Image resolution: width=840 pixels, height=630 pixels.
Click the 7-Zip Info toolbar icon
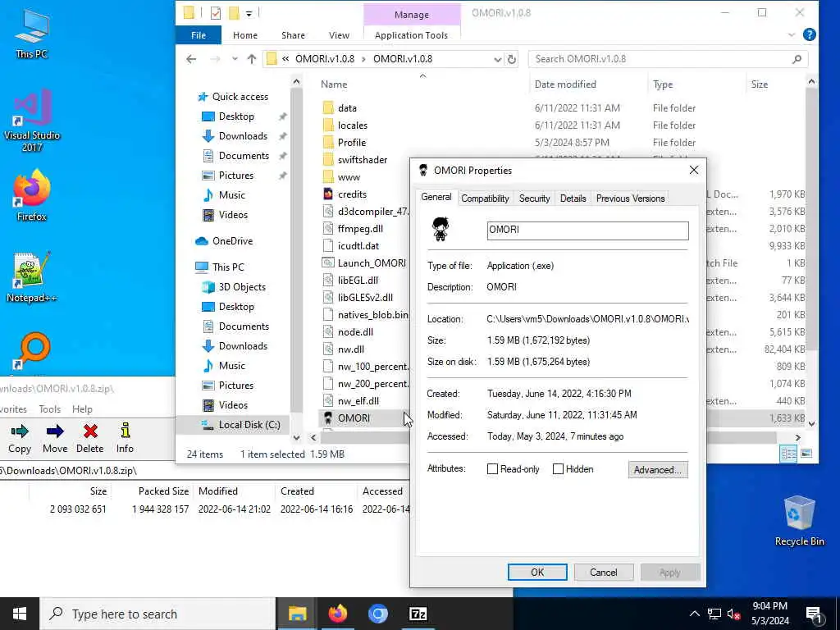(125, 438)
